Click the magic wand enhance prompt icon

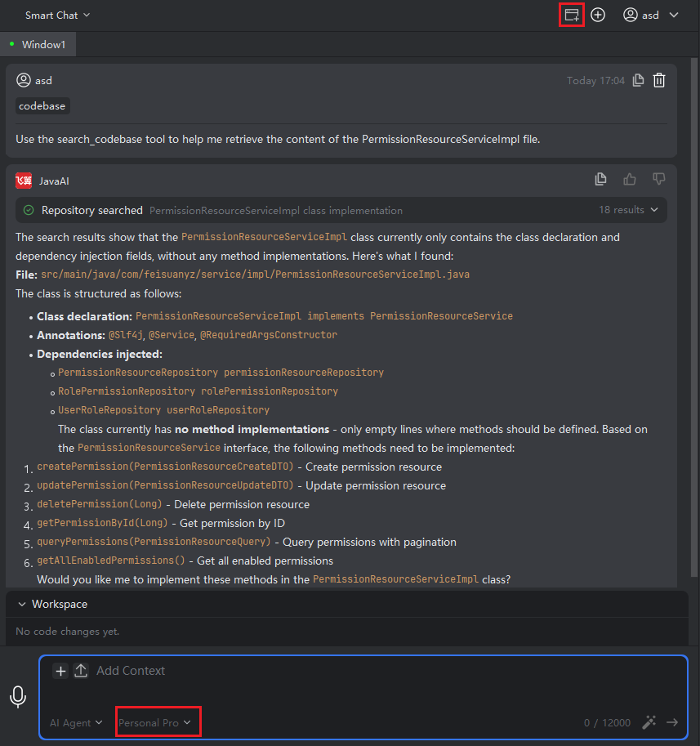tap(649, 722)
